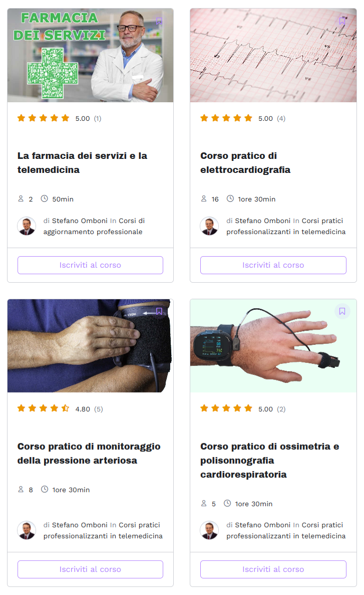The image size is (364, 595).
Task: Click 'Iscriviti al corso' for elettrocardiografia
Action: [x=273, y=265]
